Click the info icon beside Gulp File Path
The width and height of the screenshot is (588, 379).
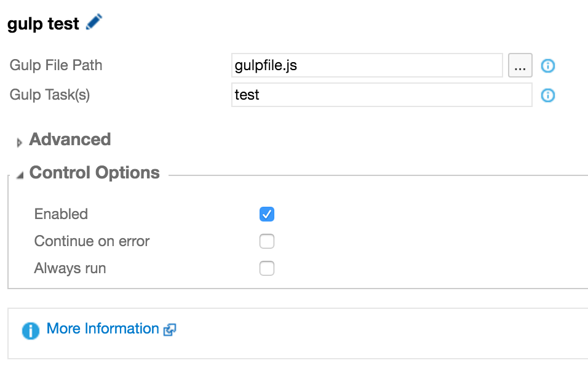pyautogui.click(x=547, y=66)
